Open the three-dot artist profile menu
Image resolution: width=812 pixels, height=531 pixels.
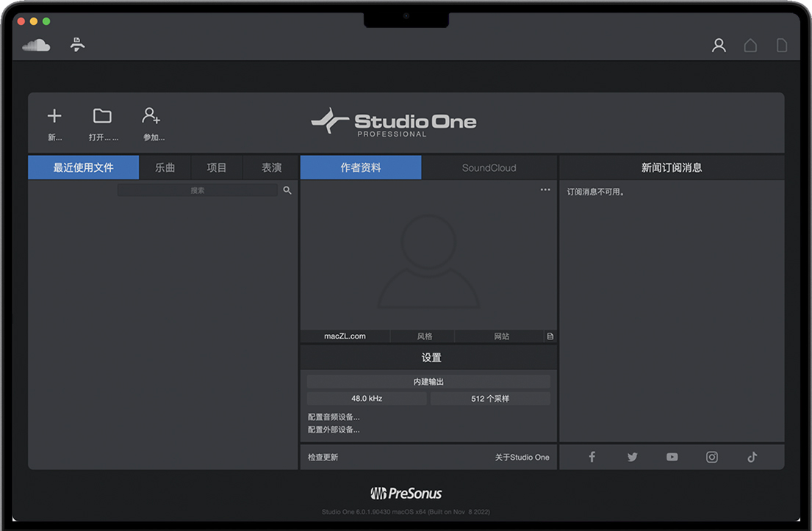[x=545, y=189]
